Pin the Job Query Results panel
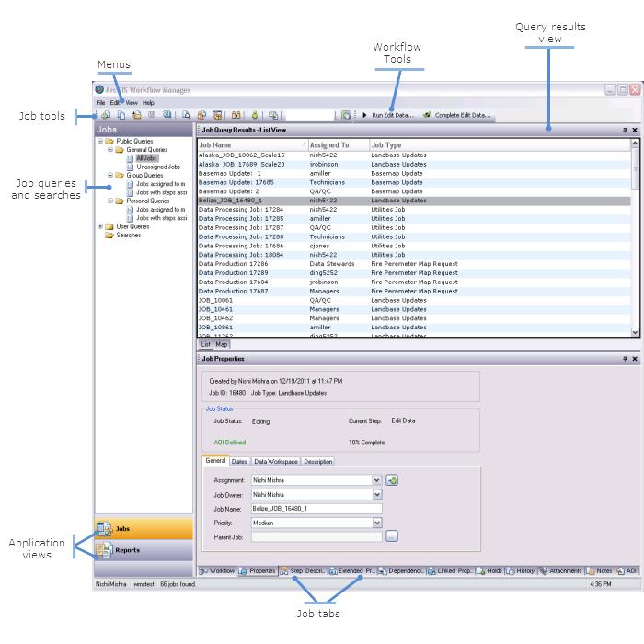 [x=625, y=130]
